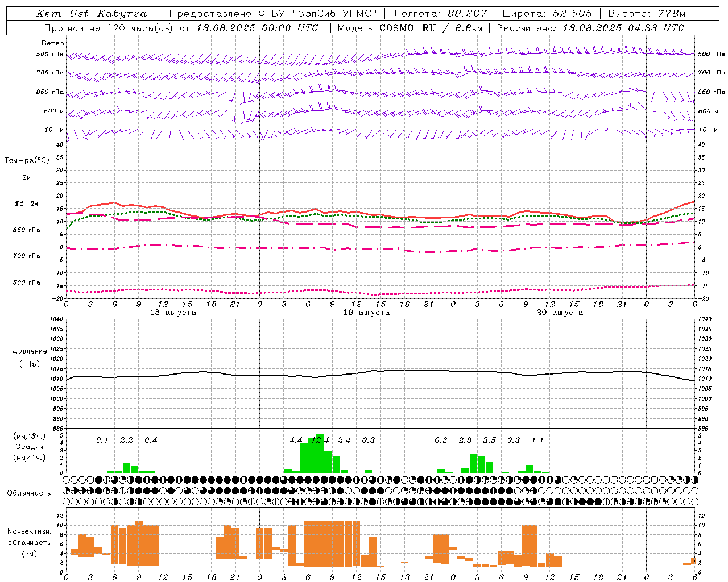Click the 'Тем-ра(°C)' temperature label
The height and width of the screenshot is (582, 728).
27,161
